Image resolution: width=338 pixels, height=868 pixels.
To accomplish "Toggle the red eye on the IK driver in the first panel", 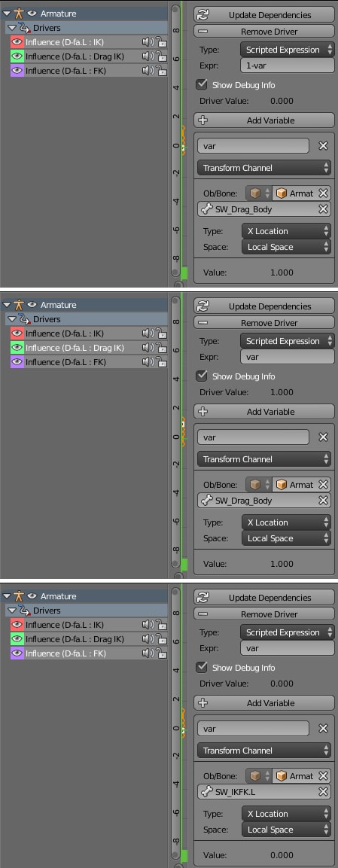I will 17,42.
